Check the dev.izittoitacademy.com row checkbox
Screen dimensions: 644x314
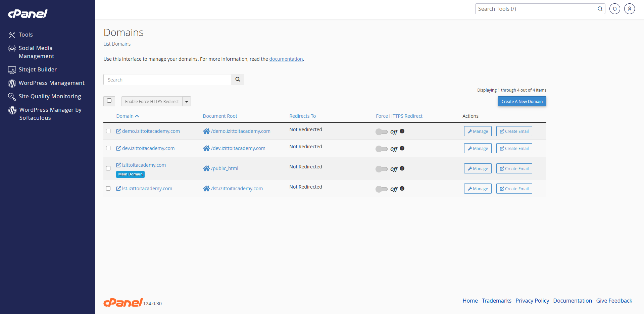coord(108,148)
